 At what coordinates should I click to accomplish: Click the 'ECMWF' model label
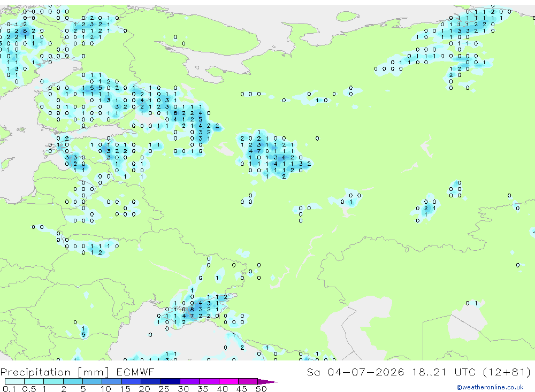(135, 372)
